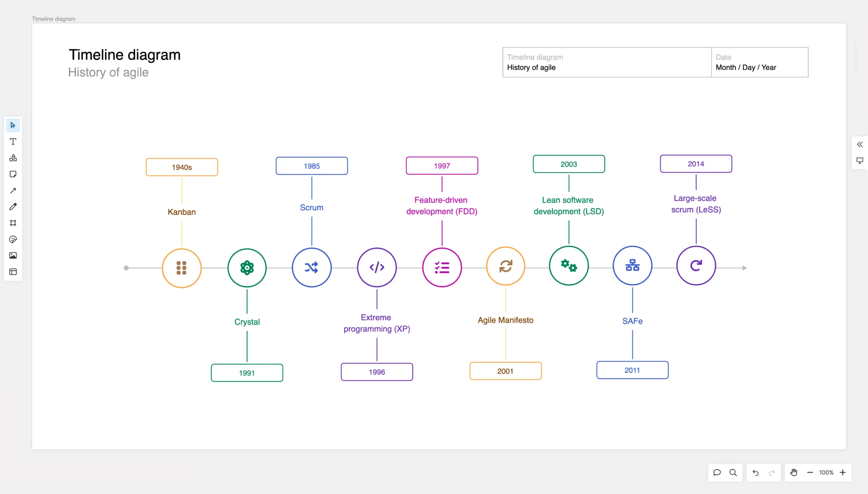
Task: Select the Text tool
Action: pos(13,141)
